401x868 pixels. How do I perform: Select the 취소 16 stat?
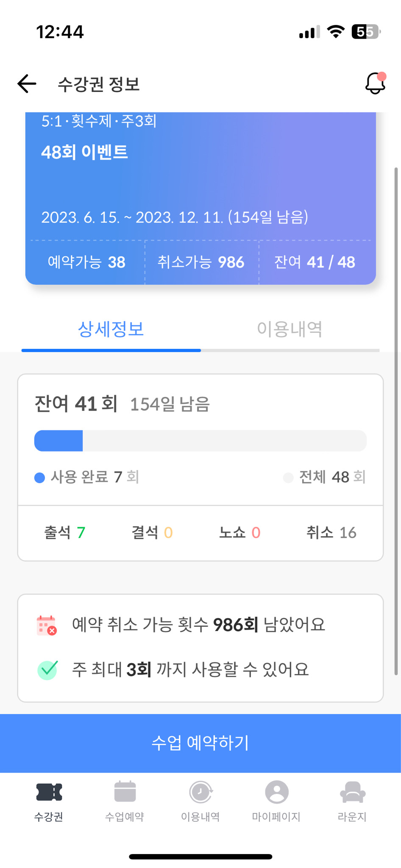(331, 533)
